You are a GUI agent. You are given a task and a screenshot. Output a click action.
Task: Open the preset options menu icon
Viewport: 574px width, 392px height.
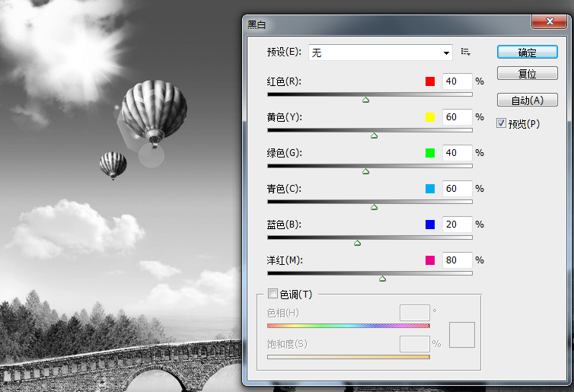coord(465,52)
